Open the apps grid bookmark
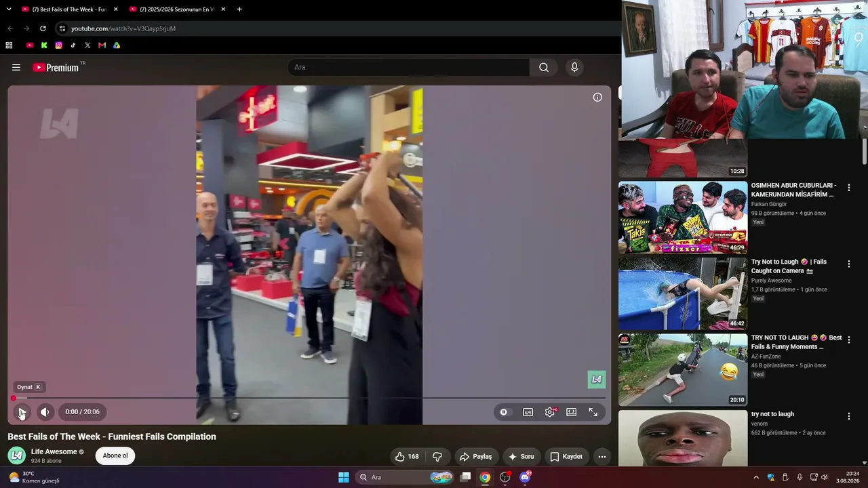 point(9,45)
